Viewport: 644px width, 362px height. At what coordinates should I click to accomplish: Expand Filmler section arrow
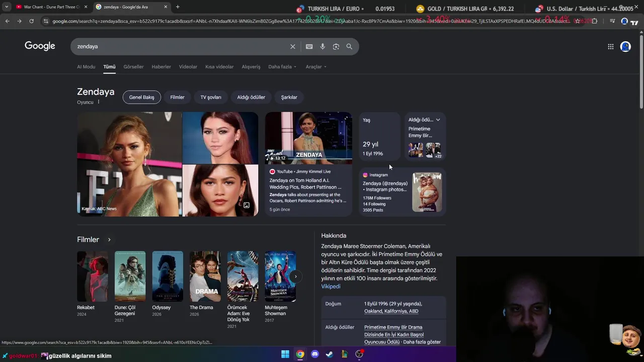pyautogui.click(x=109, y=240)
